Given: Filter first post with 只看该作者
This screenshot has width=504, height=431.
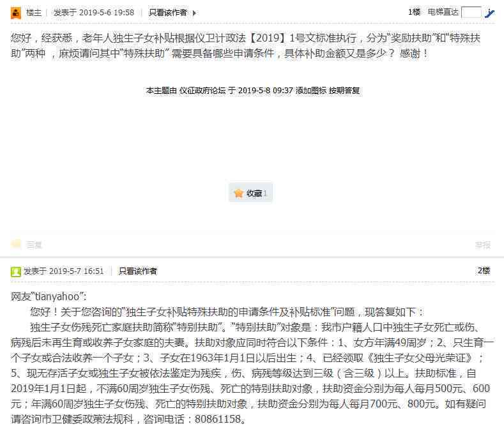Looking at the screenshot, I should 167,13.
